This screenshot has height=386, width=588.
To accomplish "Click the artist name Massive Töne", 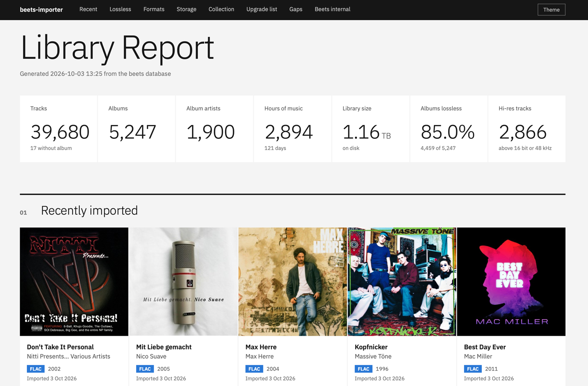I will (373, 356).
